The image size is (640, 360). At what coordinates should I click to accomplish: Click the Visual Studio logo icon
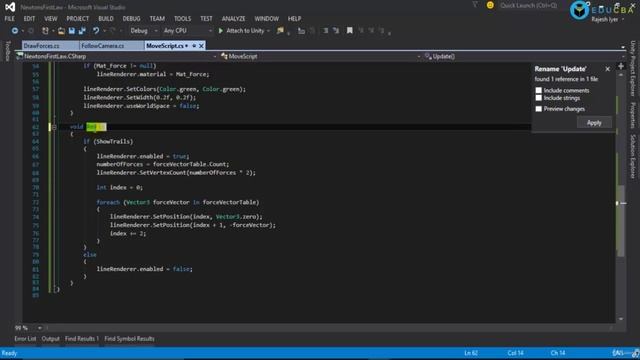tap(10, 7)
